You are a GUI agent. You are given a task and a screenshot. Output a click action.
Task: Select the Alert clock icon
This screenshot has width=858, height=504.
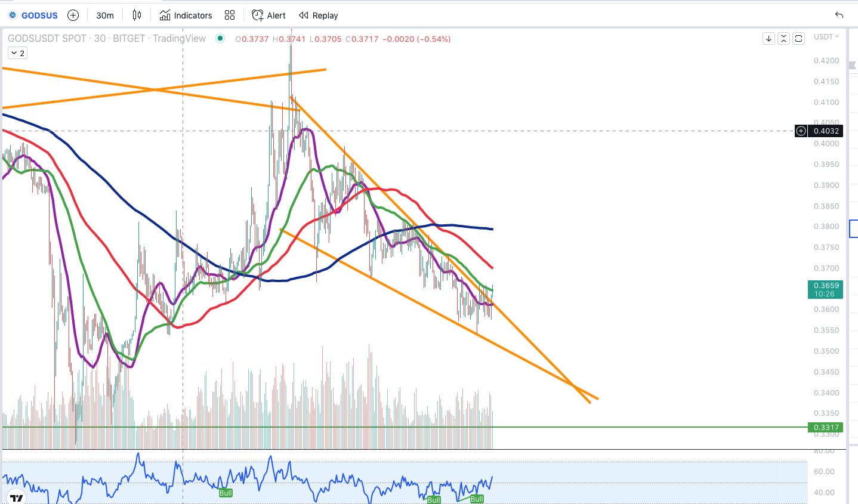[257, 15]
